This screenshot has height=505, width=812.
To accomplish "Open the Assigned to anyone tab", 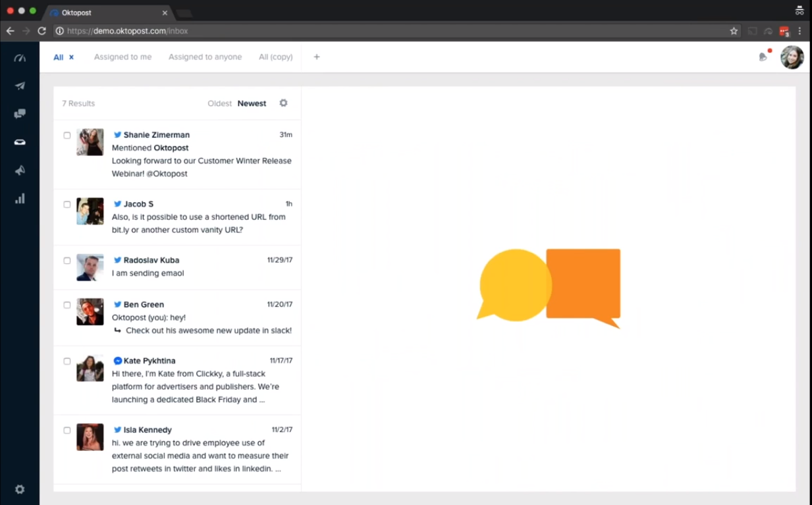I will tap(205, 57).
